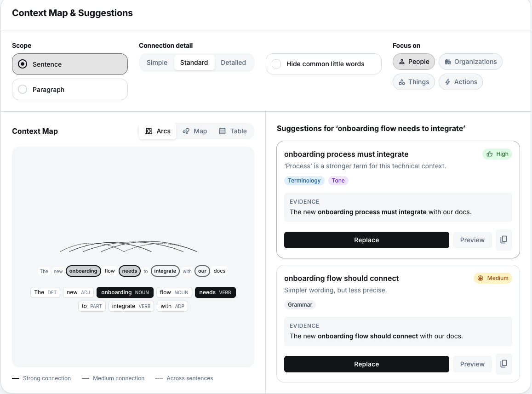Select the People focus filter icon
This screenshot has height=394, width=532.
coord(402,61)
